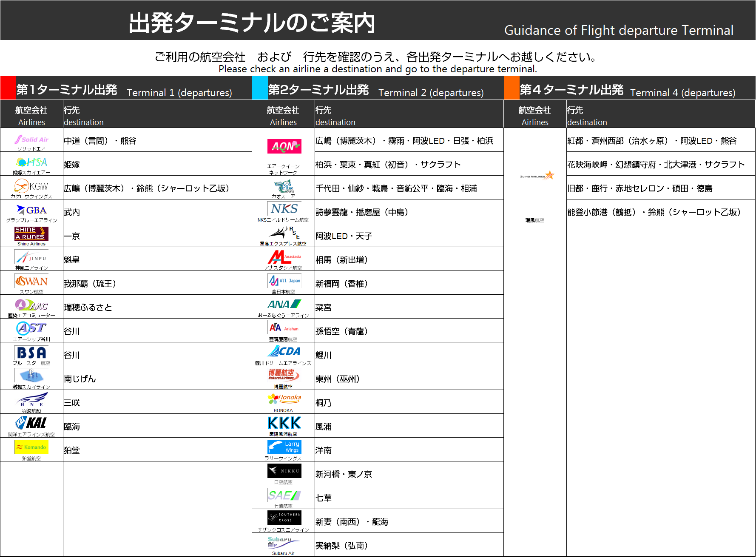Click the HSA airline logo

coord(31,162)
